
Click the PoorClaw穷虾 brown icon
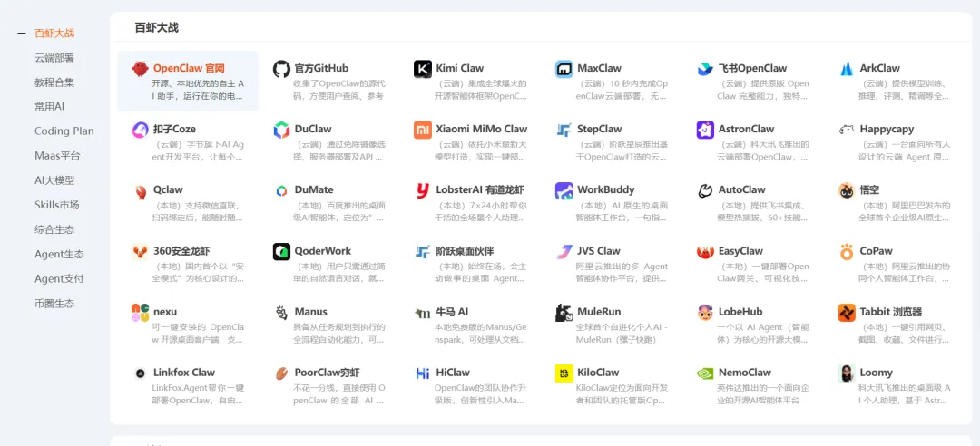[282, 373]
